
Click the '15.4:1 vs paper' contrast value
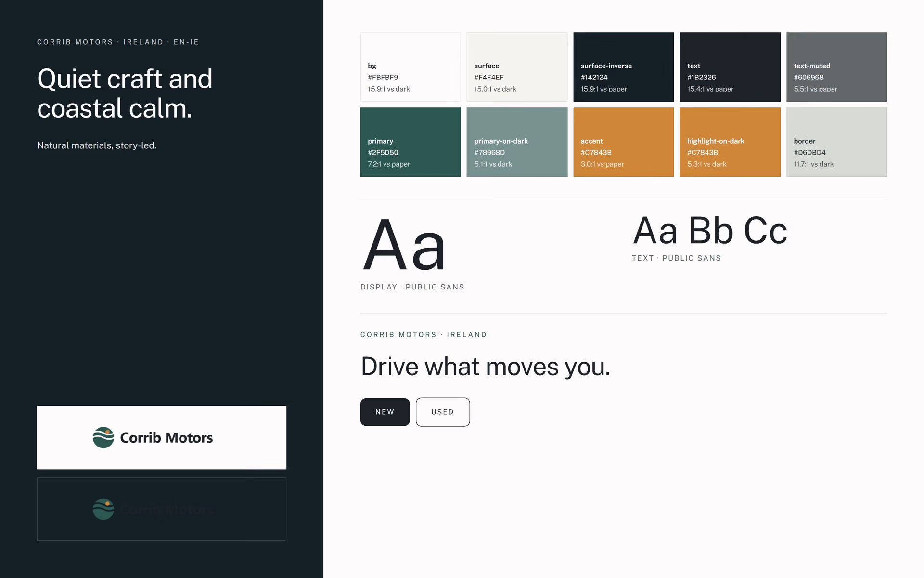(x=710, y=89)
